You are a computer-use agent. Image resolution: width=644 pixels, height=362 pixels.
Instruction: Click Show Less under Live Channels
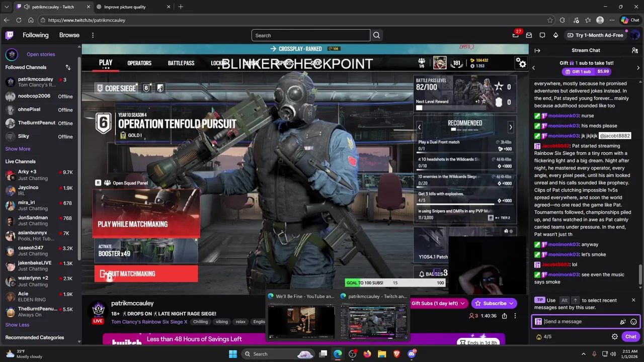pos(17,325)
